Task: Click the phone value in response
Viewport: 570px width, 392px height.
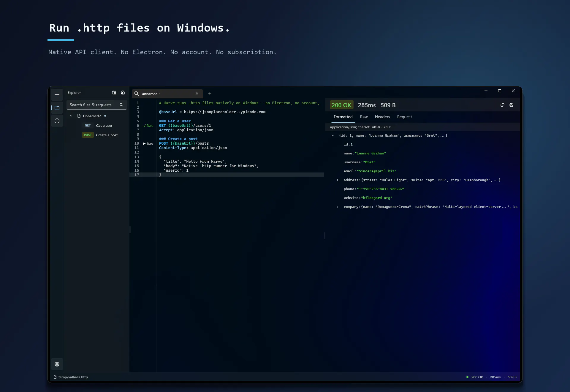Action: point(381,189)
